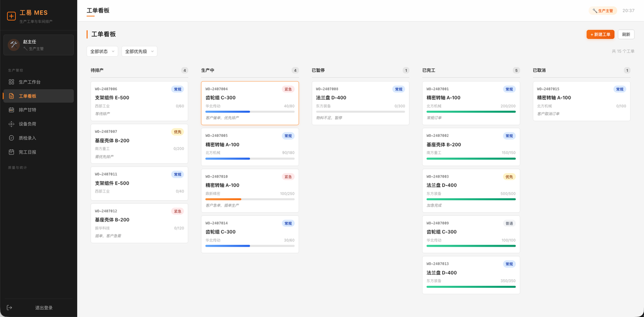Click the 紧急 badge on WO-2407012
Image resolution: width=644 pixels, height=317 pixels.
[x=178, y=211]
